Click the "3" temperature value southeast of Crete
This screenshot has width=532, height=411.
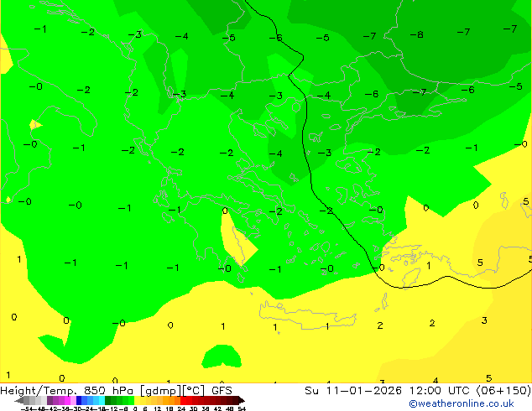coord(484,320)
